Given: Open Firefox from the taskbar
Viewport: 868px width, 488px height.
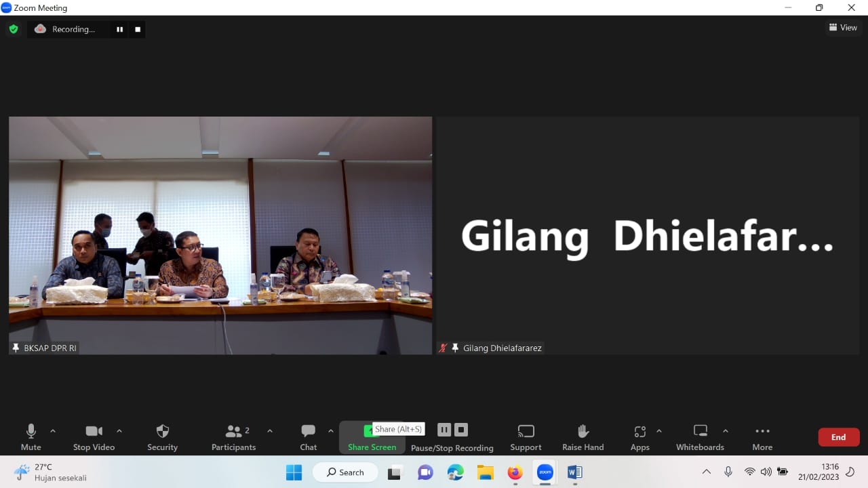Looking at the screenshot, I should point(515,472).
